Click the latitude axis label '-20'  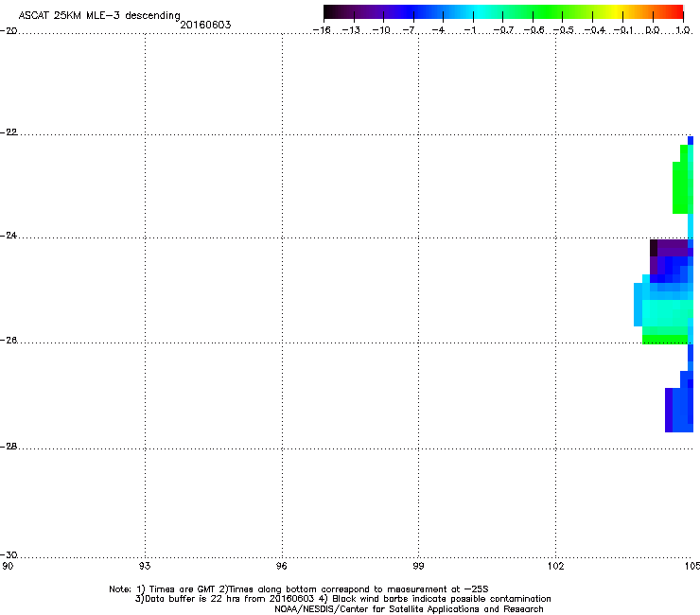9,30
